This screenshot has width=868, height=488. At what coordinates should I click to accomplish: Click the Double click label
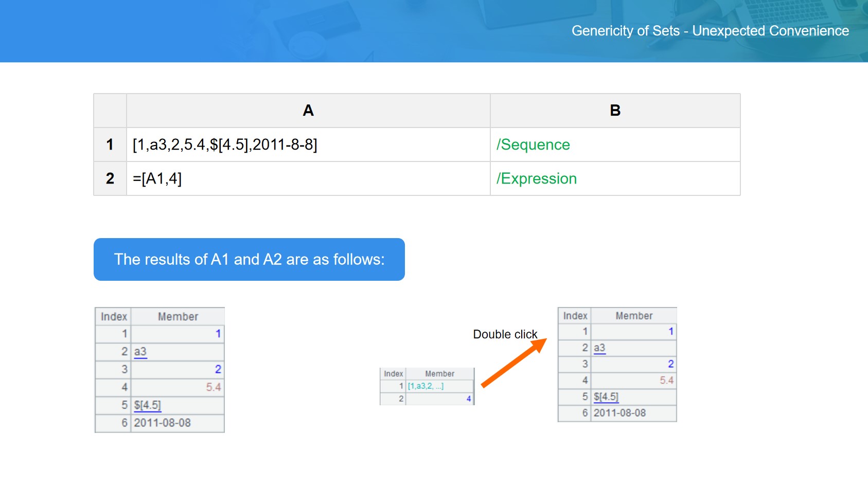(505, 334)
